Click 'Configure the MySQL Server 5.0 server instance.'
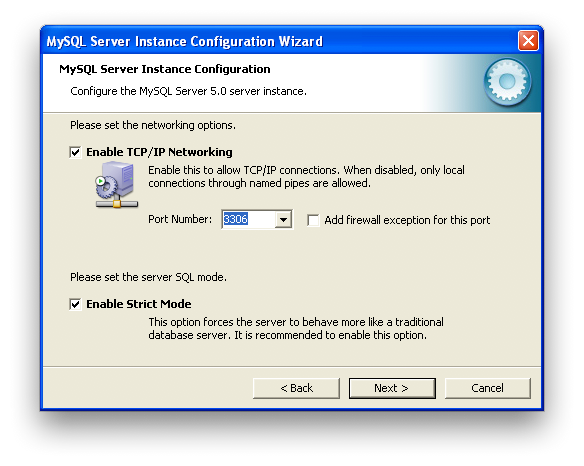 click(188, 91)
